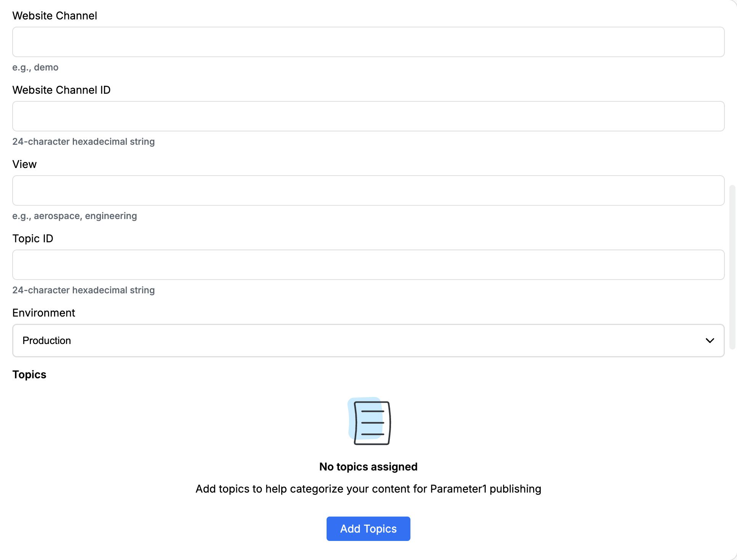Click the Topics section heading
This screenshot has width=737, height=560.
pyautogui.click(x=29, y=374)
